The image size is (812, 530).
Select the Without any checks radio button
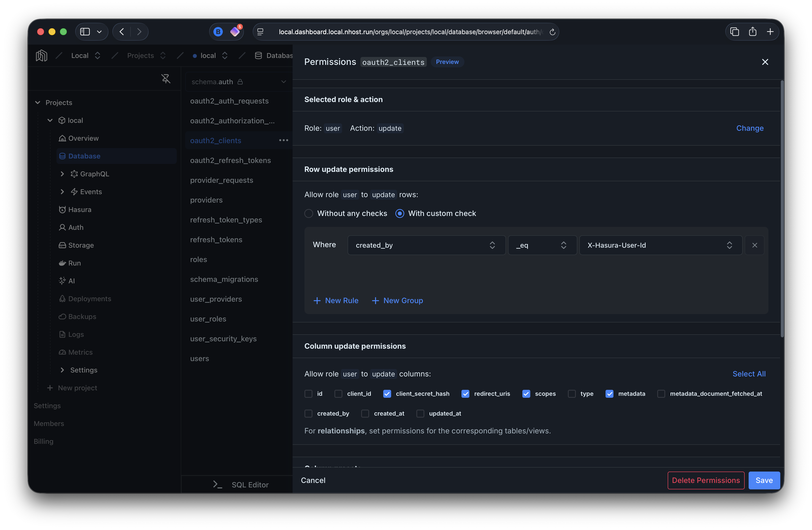pos(308,213)
